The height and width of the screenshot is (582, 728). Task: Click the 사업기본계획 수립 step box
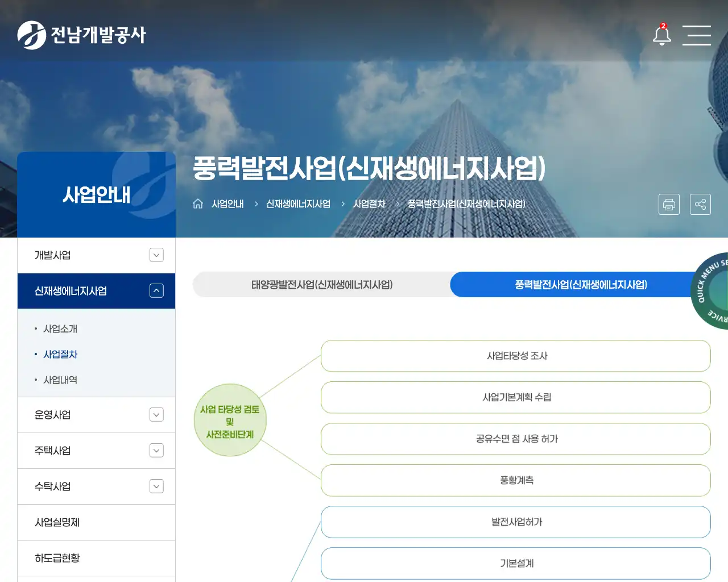(x=516, y=397)
